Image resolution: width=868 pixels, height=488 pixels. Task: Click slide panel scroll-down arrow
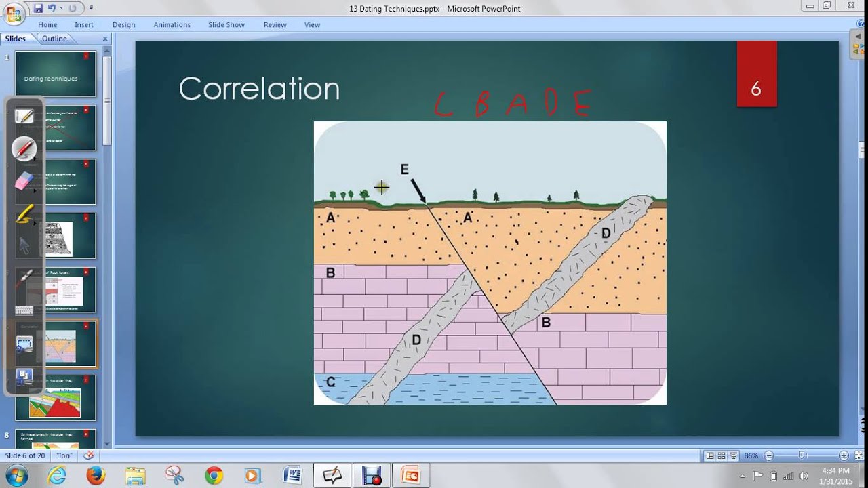pos(107,443)
